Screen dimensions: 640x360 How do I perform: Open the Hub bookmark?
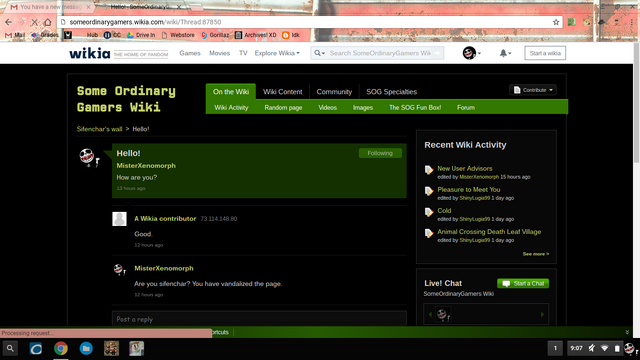click(92, 35)
